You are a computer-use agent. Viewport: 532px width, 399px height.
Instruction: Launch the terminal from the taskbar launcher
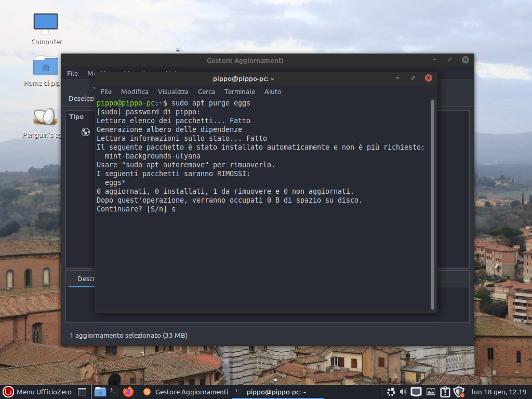coord(113,392)
